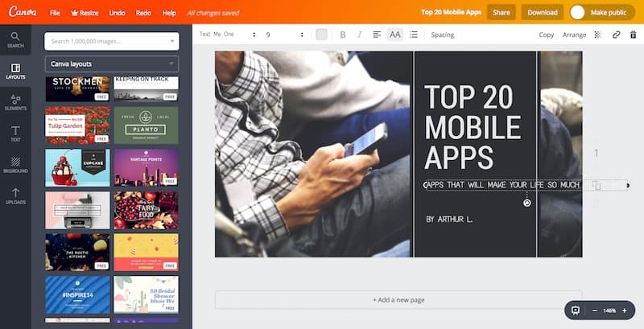Open the Canva layouts dropdown
This screenshot has width=644, height=329.
click(x=112, y=64)
